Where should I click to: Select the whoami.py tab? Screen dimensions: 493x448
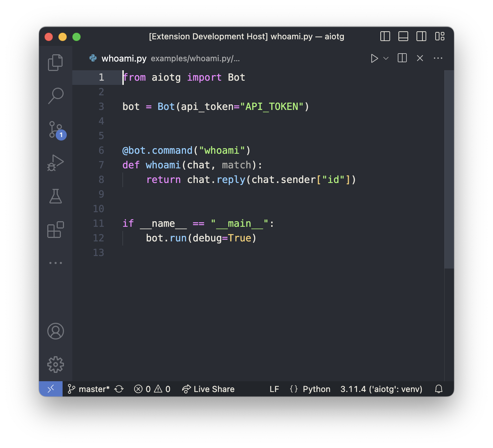click(x=124, y=58)
